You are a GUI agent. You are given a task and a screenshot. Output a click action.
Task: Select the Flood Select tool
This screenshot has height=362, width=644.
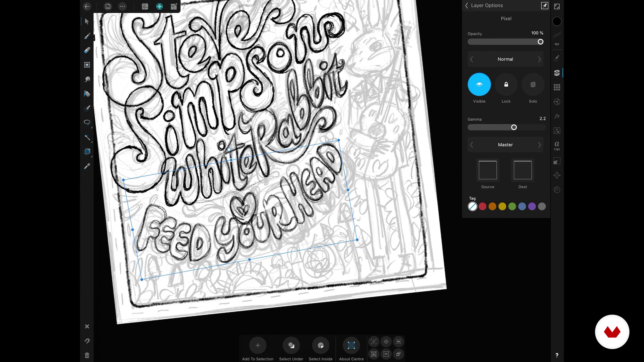[87, 152]
